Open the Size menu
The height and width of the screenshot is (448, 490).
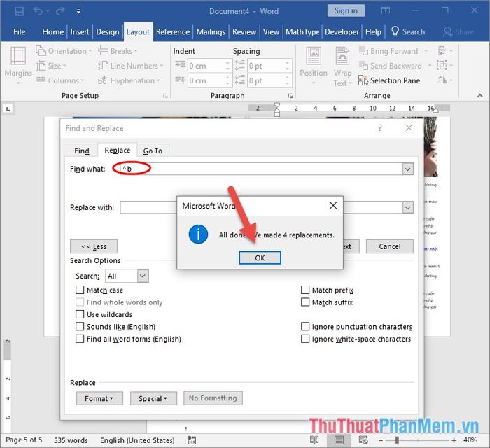point(51,66)
